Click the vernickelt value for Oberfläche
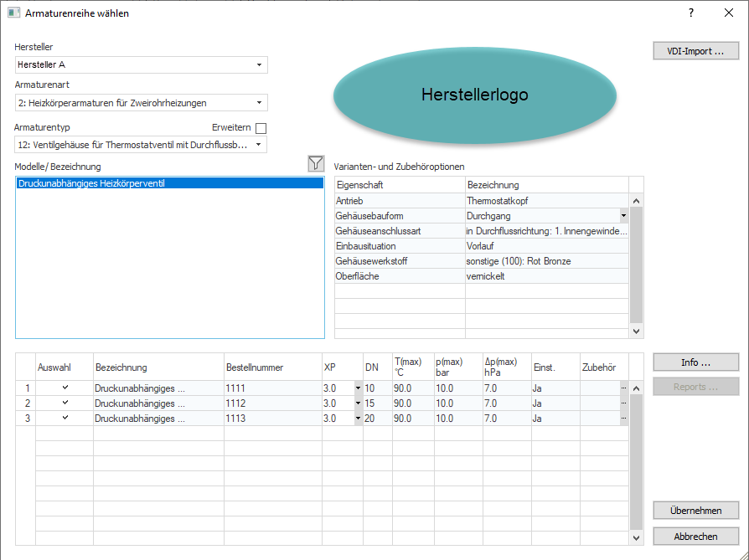This screenshot has height=560, width=749. pyautogui.click(x=547, y=276)
